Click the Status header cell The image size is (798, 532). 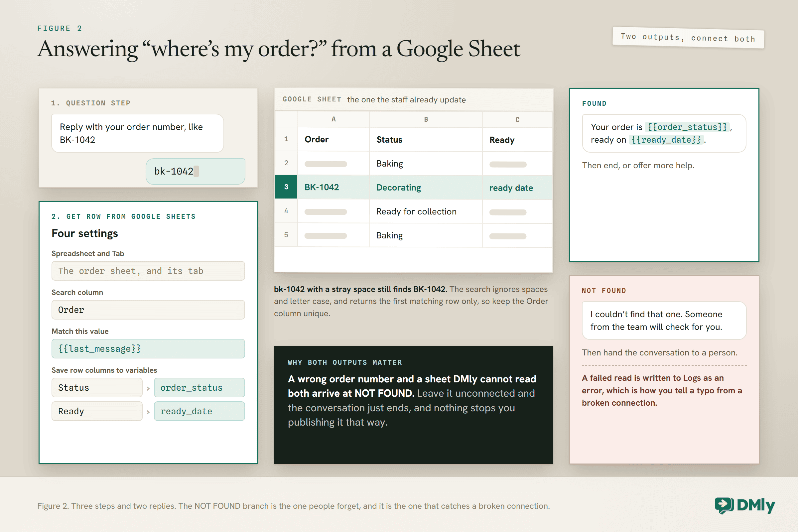point(426,139)
